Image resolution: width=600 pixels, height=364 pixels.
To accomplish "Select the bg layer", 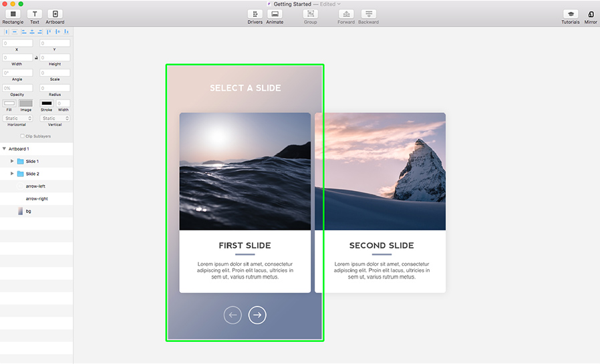I will point(36,211).
